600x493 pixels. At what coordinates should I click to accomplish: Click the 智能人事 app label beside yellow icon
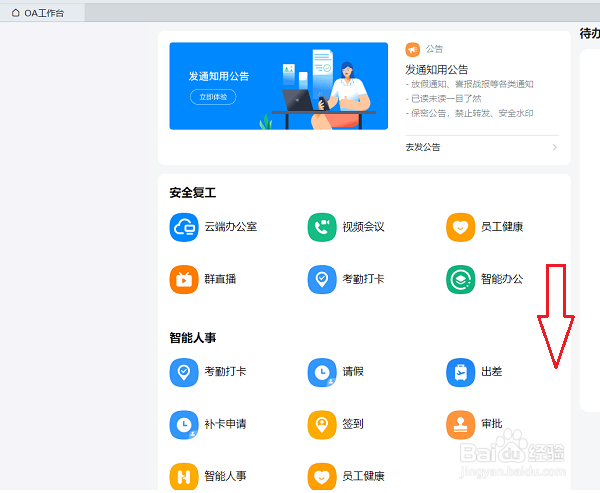[225, 476]
